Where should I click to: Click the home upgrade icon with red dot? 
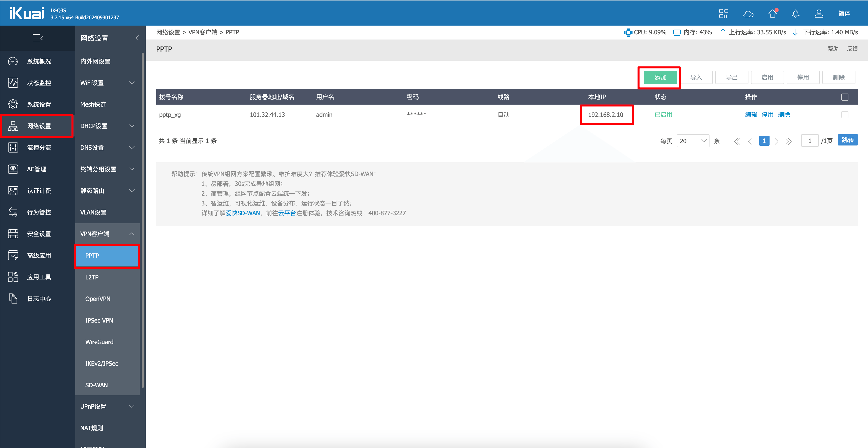tap(772, 14)
